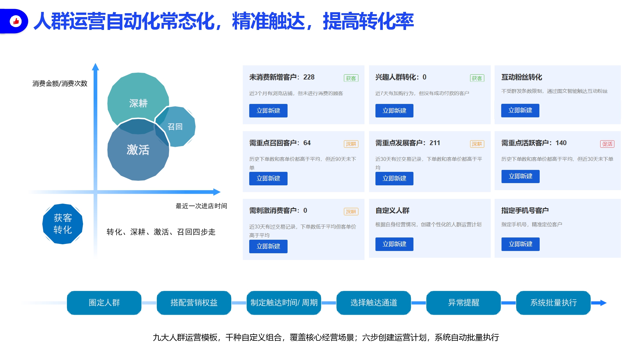Image resolution: width=644 pixels, height=362 pixels.
Task: Click 立即新建 under 兴趣人群转化
Action: [x=394, y=111]
